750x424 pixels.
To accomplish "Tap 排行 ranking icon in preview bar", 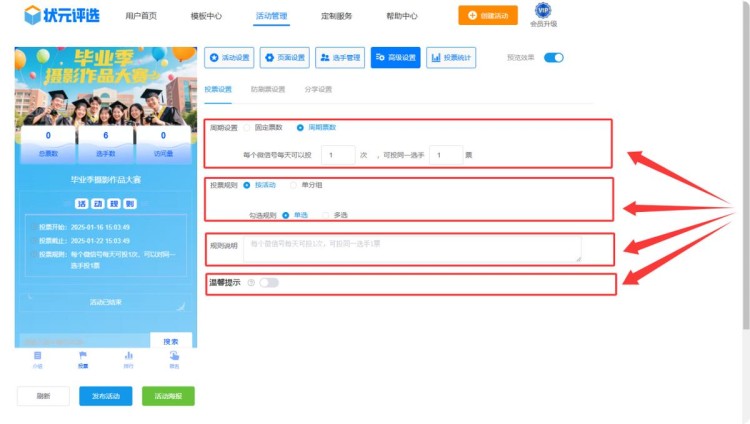I will 128,359.
